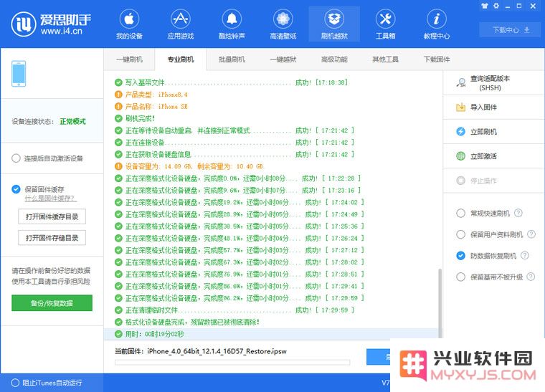545x392 pixels.
Task: Select log row with 完成度96.2%
Action: coord(271,298)
